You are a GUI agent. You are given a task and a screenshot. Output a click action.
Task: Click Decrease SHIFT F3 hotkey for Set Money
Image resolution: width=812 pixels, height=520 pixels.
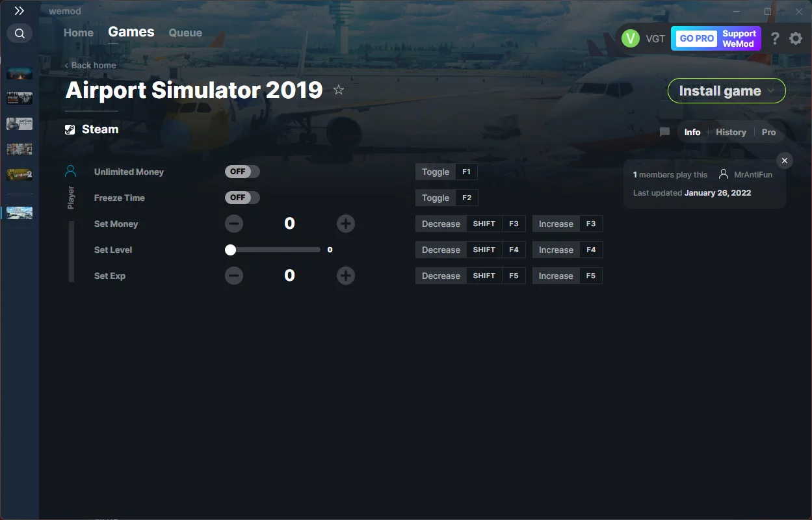[x=471, y=224]
